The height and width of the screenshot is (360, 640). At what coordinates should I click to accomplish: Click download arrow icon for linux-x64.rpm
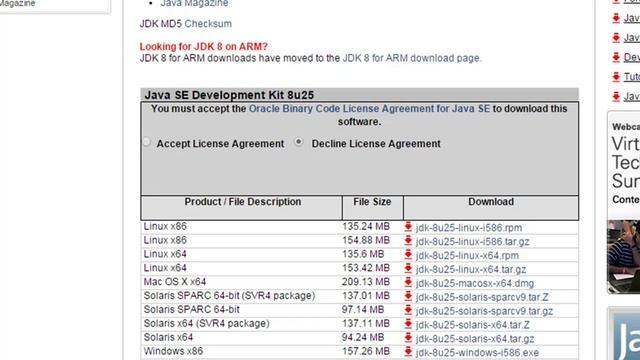[x=408, y=255]
